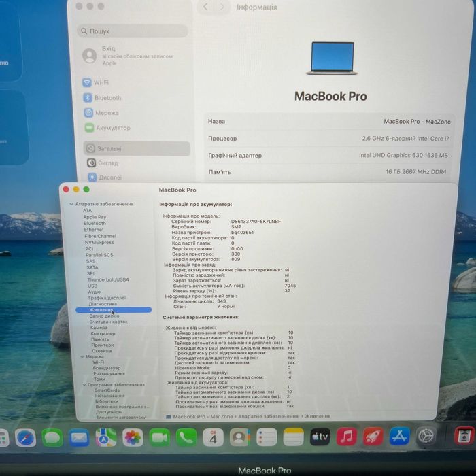The width and height of the screenshot is (476, 476).
Task: Select Камера in hardware tree
Action: tap(99, 328)
